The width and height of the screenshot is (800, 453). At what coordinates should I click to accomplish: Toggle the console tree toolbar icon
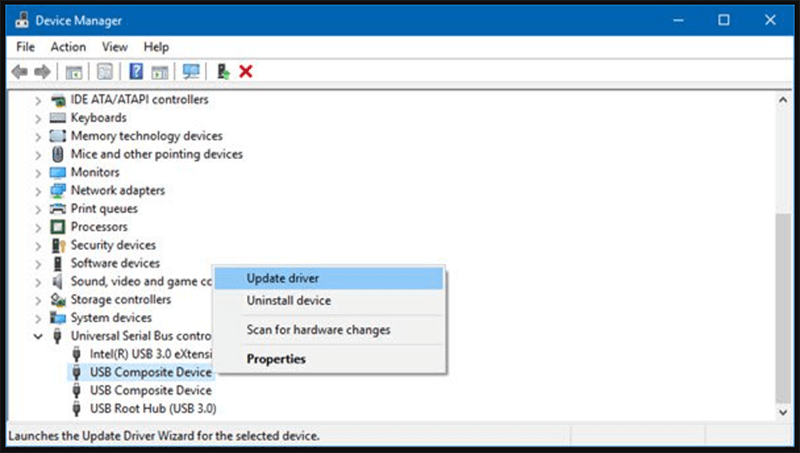[74, 72]
